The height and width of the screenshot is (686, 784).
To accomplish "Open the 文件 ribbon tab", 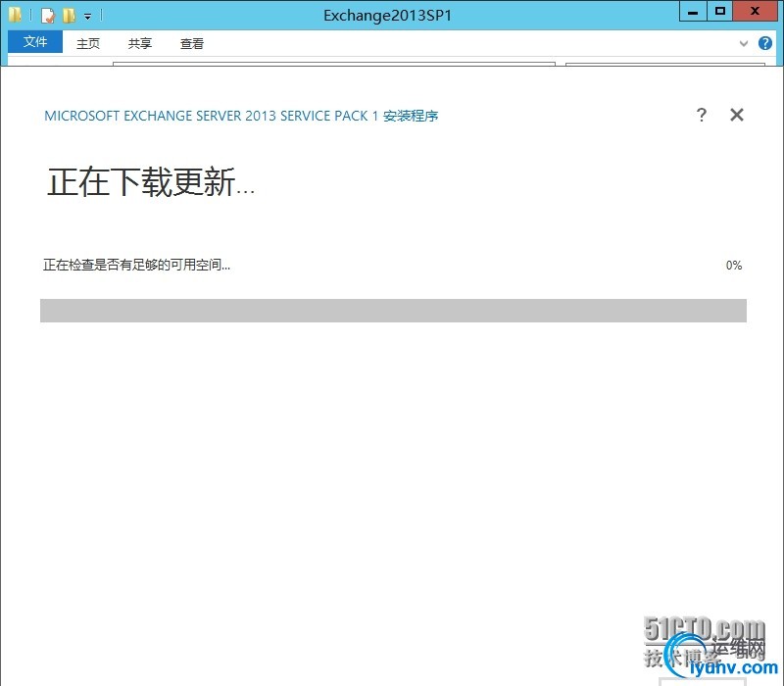I will 35,42.
